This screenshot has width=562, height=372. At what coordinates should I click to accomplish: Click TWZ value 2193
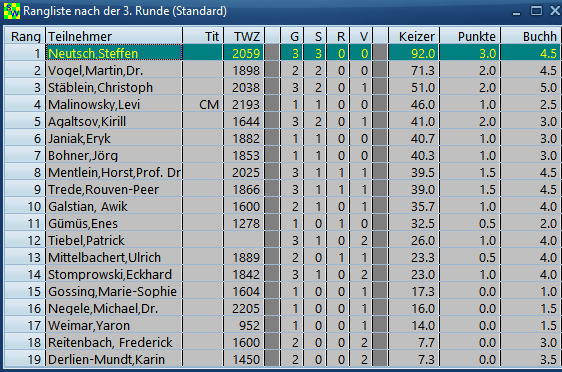244,104
